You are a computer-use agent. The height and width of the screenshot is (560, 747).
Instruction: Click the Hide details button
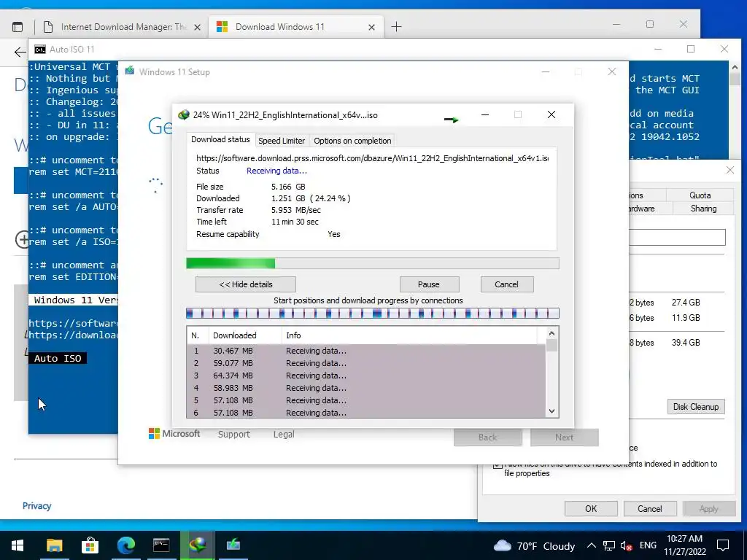[x=245, y=284]
